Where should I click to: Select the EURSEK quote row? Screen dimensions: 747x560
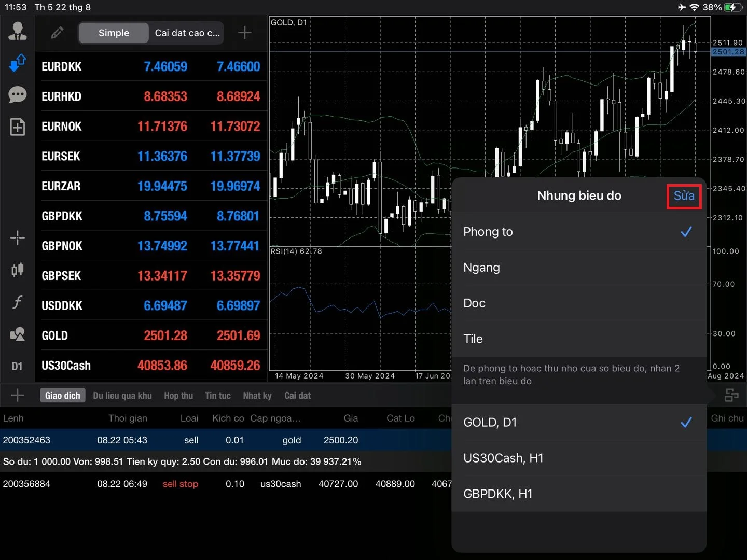(x=151, y=156)
